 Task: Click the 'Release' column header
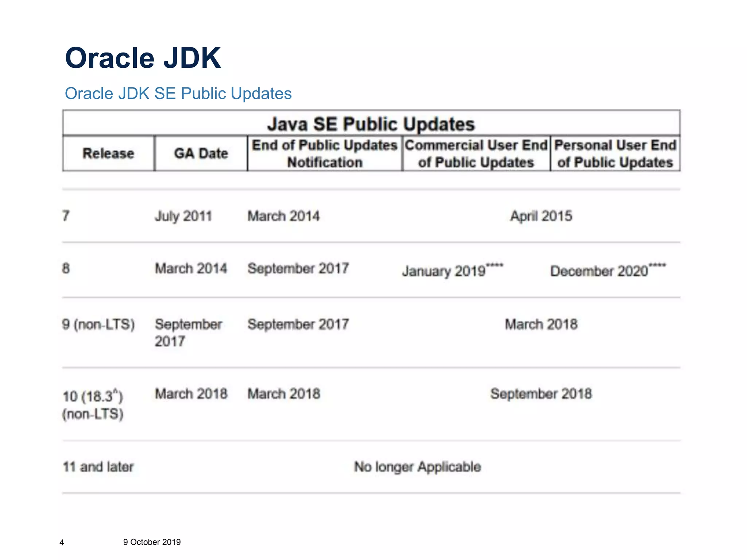pos(108,153)
